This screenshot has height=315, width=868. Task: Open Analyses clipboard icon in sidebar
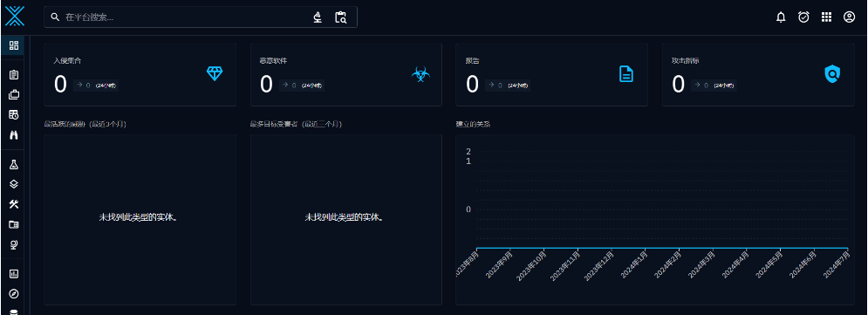[x=14, y=75]
